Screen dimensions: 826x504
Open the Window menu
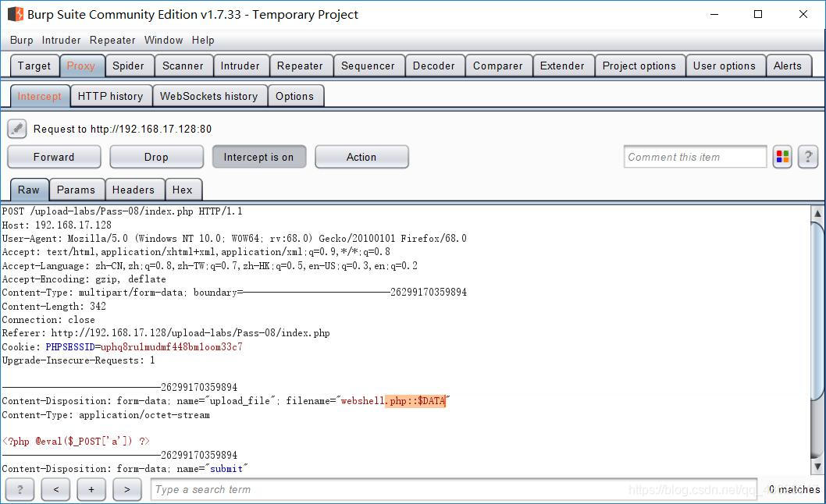[x=163, y=40]
